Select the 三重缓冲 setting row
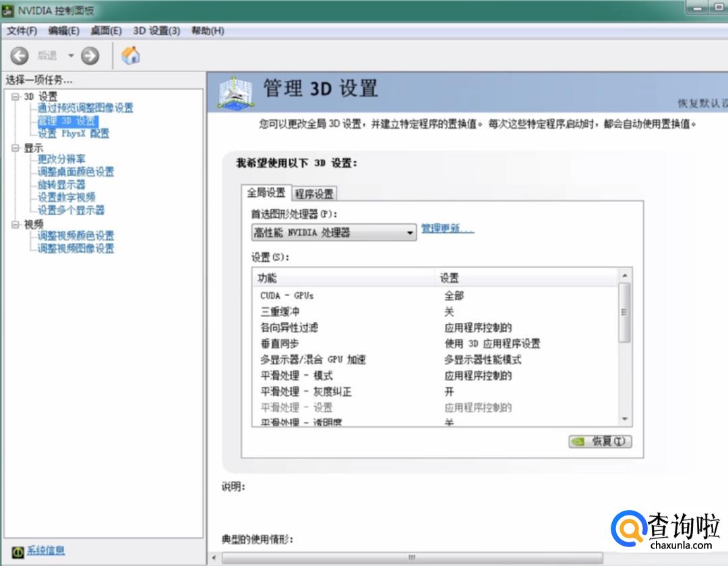Viewport: 728px width, 566px height. point(435,312)
